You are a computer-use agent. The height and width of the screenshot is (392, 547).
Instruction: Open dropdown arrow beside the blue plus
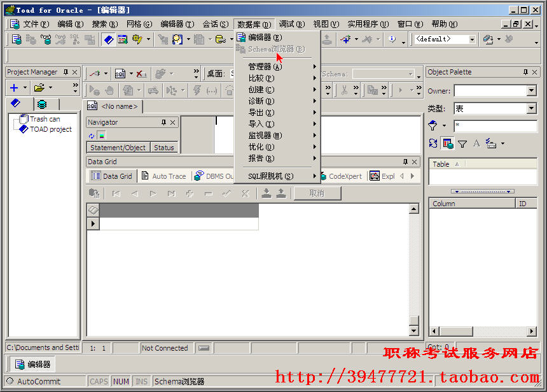click(25, 88)
